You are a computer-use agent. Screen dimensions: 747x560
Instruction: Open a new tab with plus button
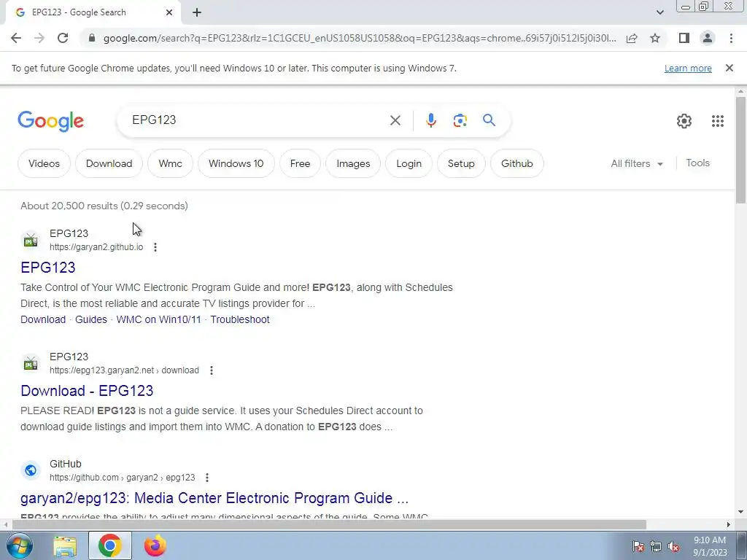pyautogui.click(x=197, y=12)
